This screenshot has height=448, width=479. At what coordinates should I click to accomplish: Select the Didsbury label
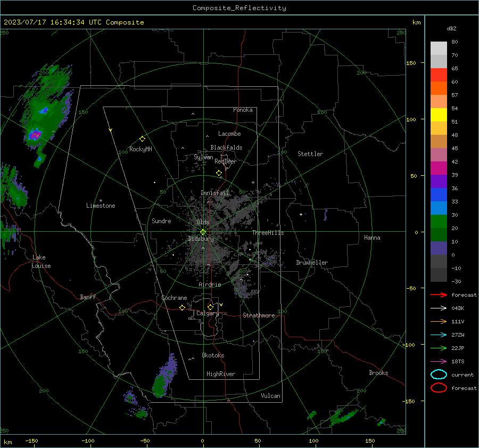201,239
